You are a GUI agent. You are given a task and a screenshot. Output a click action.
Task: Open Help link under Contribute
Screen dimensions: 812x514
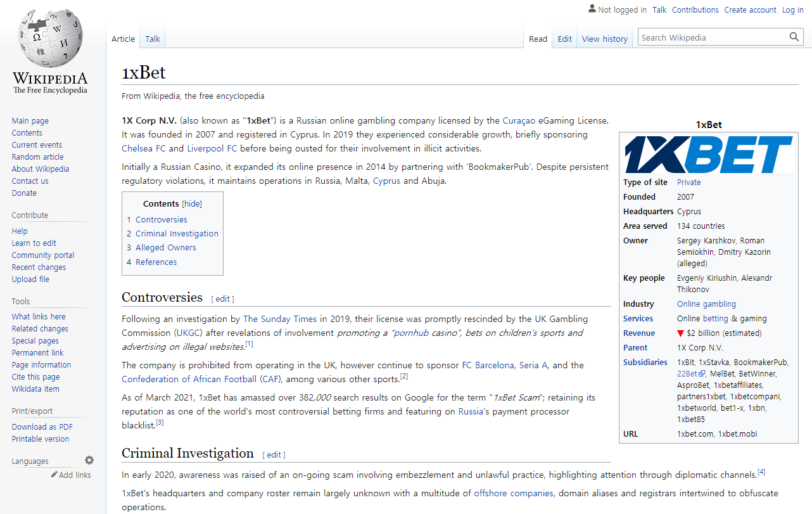(x=20, y=231)
